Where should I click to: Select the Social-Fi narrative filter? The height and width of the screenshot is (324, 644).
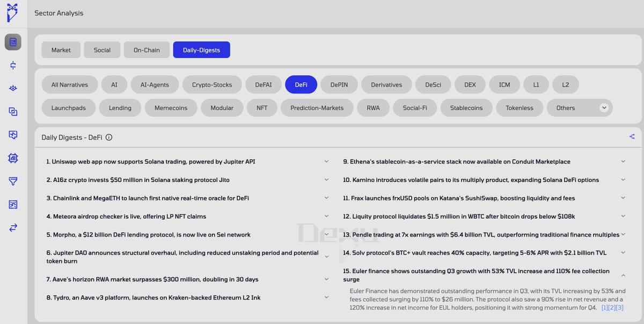415,108
